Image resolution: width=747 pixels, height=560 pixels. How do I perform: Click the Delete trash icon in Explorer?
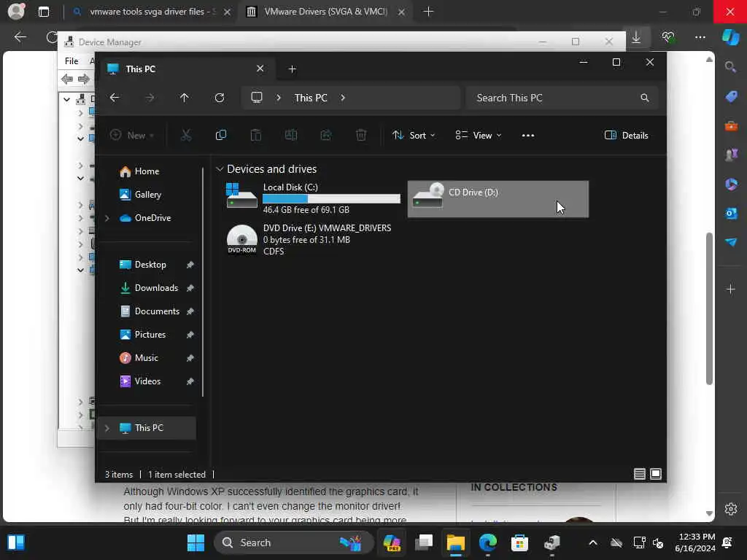(x=361, y=135)
